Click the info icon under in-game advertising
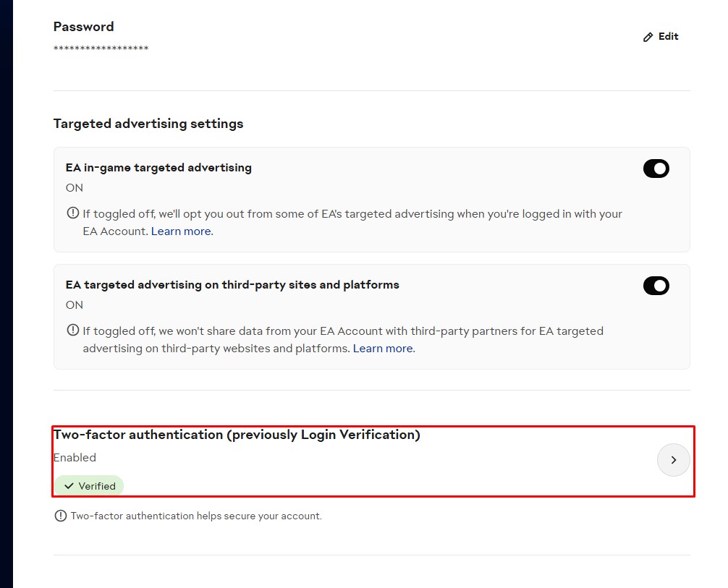 pos(73,213)
